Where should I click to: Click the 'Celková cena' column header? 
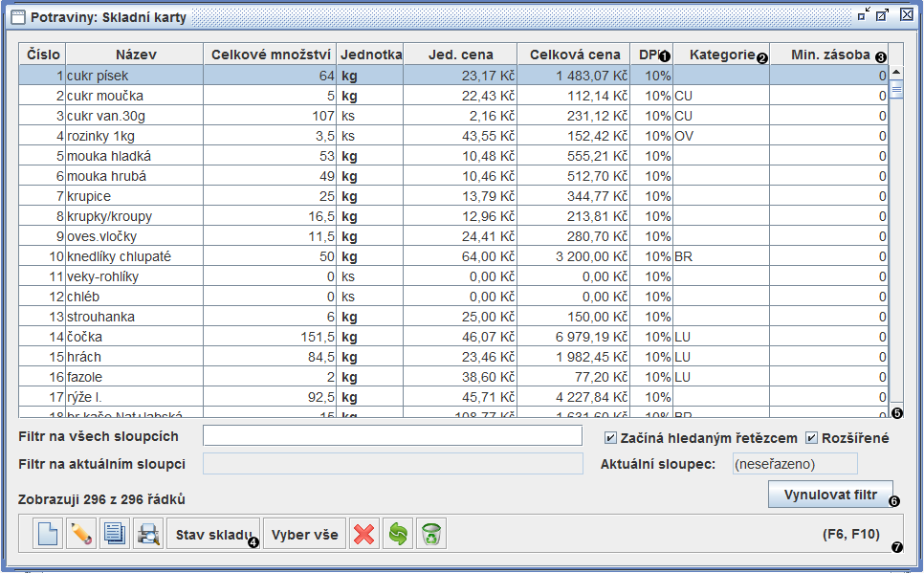point(574,55)
